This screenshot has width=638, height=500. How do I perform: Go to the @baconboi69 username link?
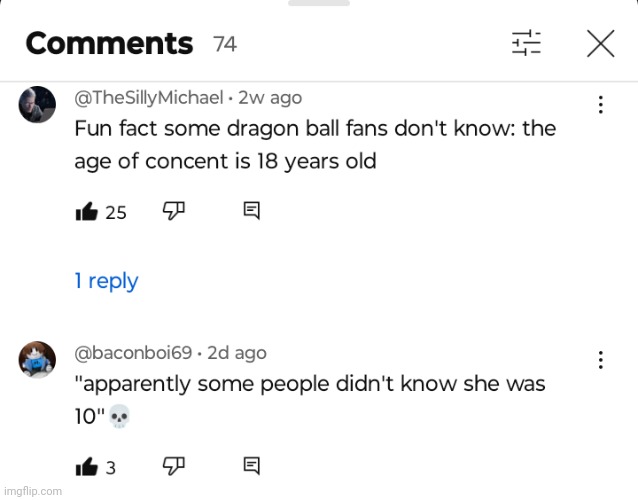point(134,352)
